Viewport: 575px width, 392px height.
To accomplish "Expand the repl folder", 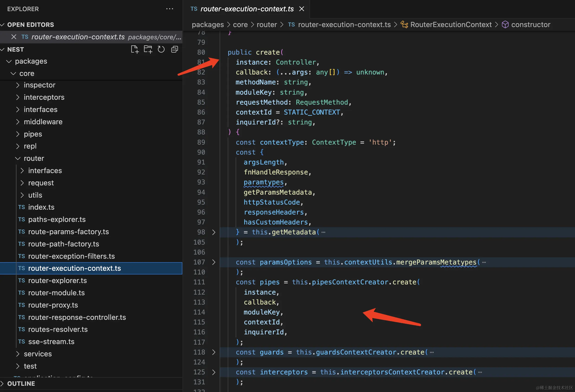I will click(x=18, y=146).
